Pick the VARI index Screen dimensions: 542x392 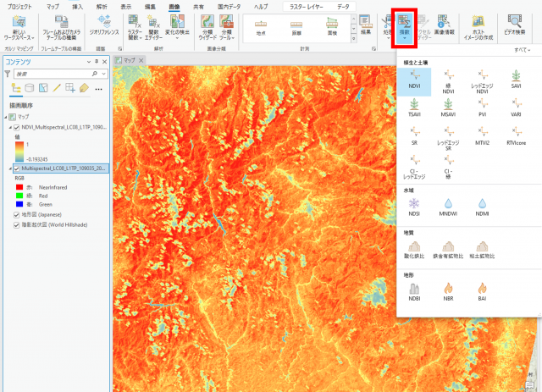click(x=516, y=108)
